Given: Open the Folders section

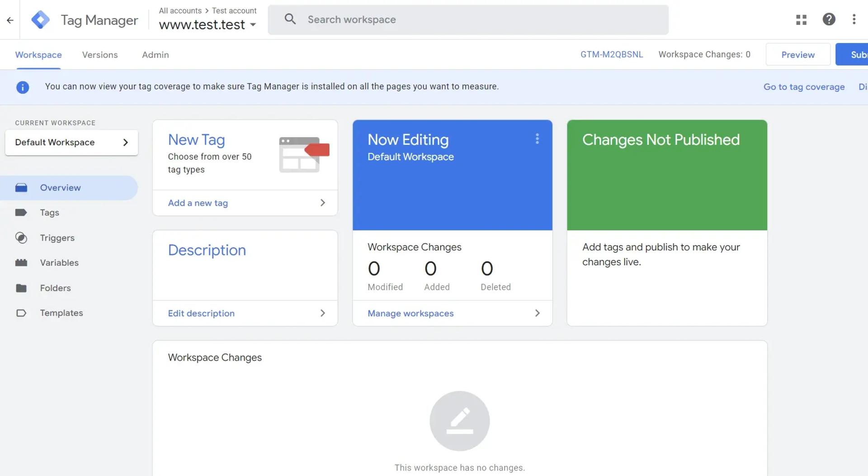Looking at the screenshot, I should tap(55, 288).
